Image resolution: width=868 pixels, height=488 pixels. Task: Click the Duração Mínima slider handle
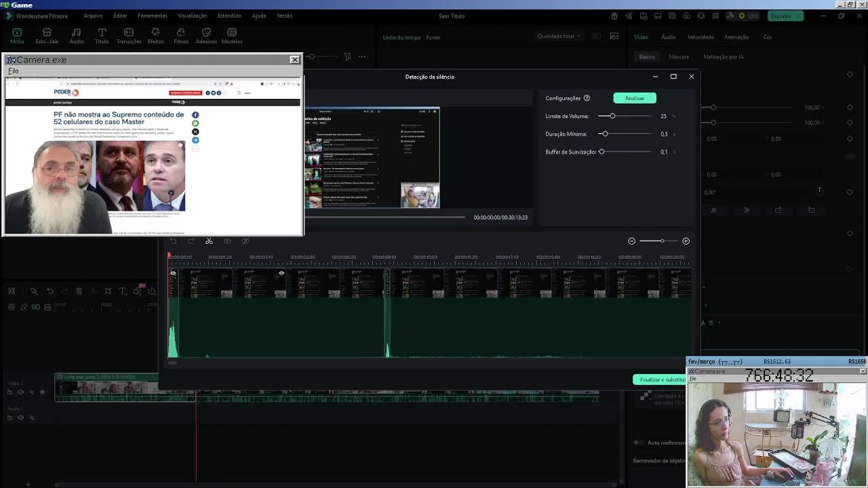(x=605, y=134)
